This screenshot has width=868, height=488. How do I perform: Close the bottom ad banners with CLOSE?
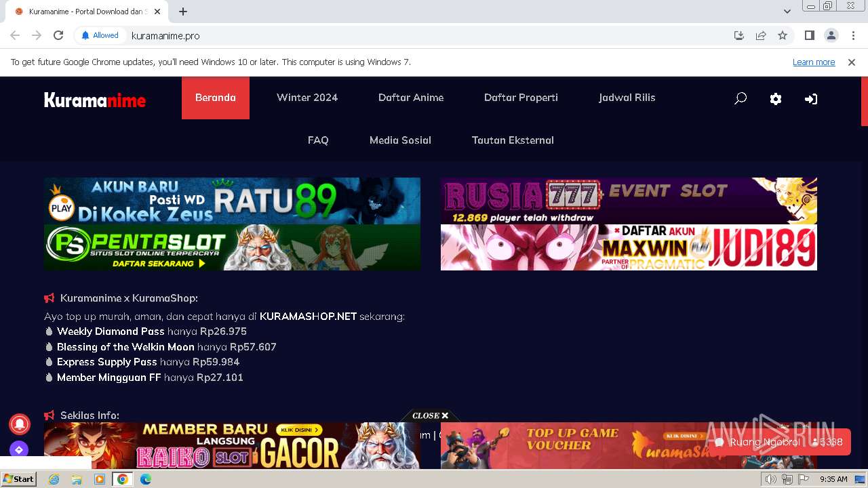pyautogui.click(x=430, y=415)
